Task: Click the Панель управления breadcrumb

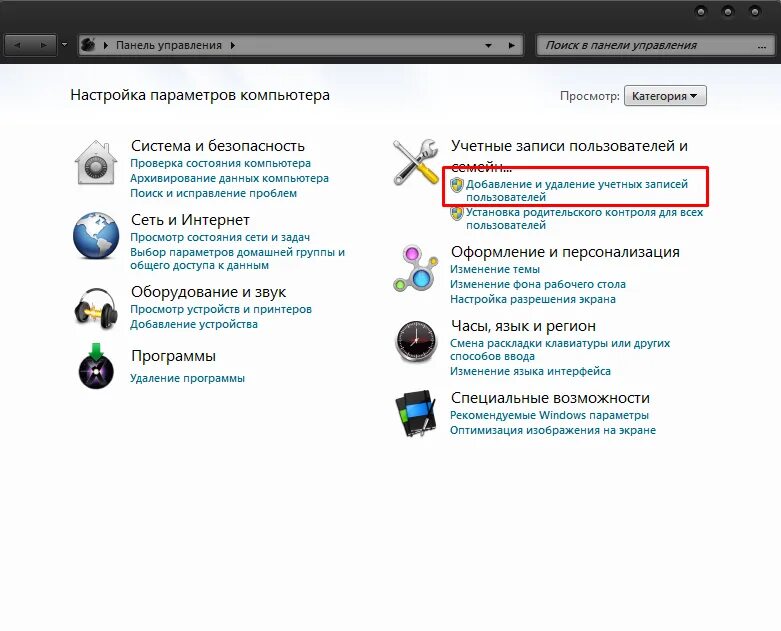Action: tap(169, 45)
